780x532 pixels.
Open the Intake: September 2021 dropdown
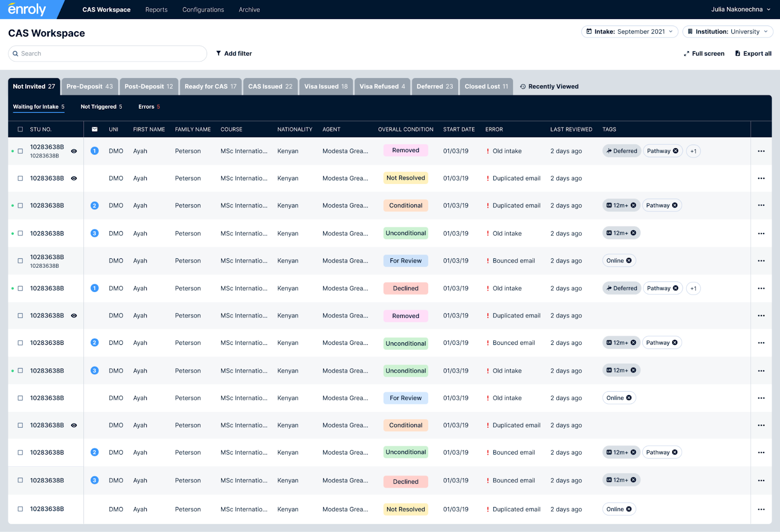click(x=629, y=31)
